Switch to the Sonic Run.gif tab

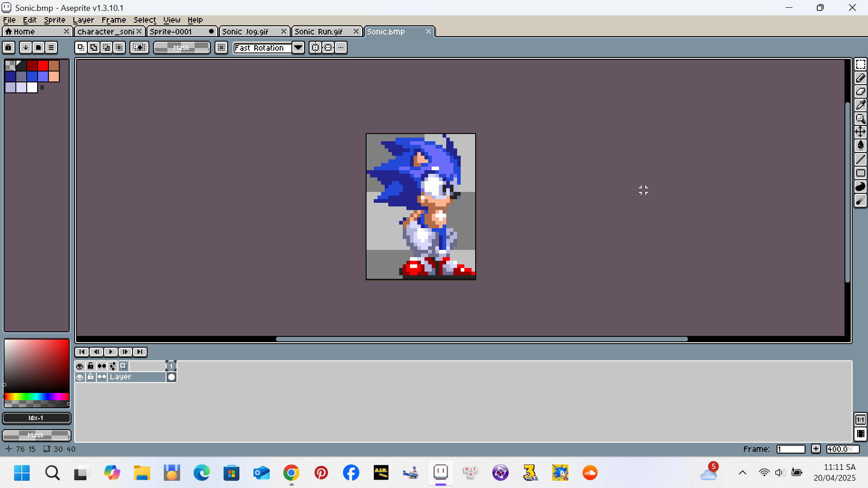tap(318, 31)
